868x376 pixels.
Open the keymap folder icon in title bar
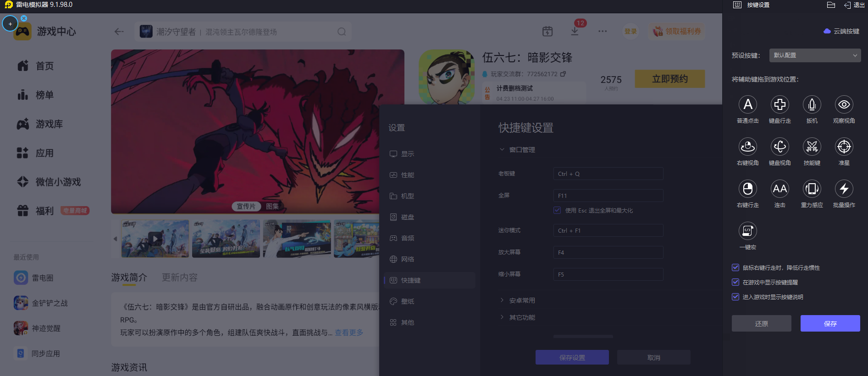click(831, 5)
